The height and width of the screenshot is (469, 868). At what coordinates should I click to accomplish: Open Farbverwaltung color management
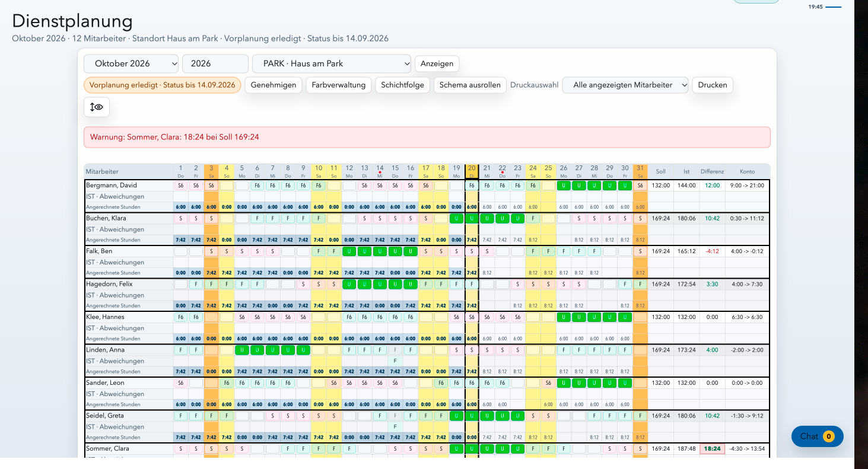[339, 85]
